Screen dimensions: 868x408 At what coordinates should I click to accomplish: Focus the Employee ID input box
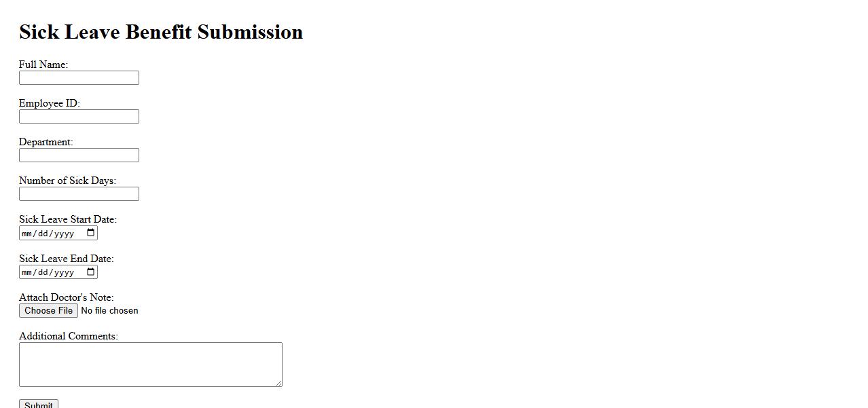pyautogui.click(x=79, y=117)
